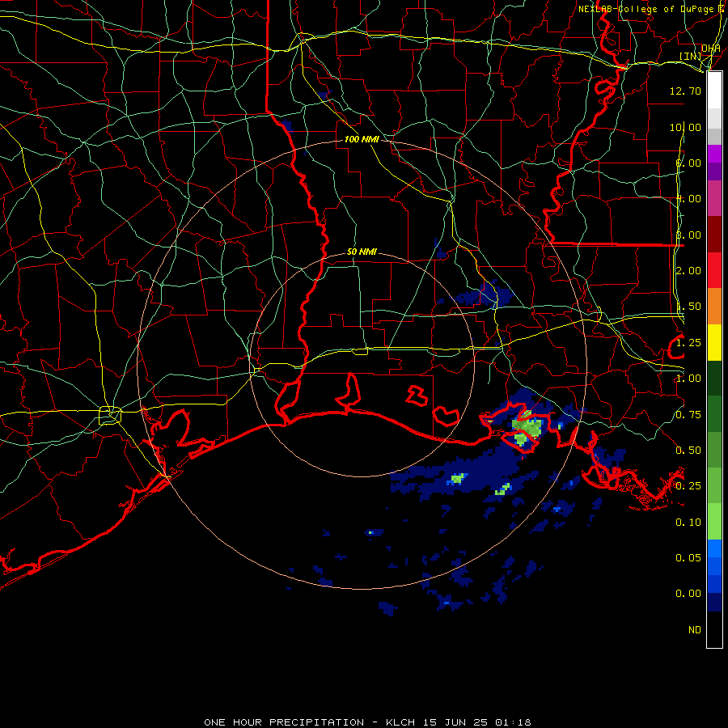Select the [IN] units label

[691, 56]
